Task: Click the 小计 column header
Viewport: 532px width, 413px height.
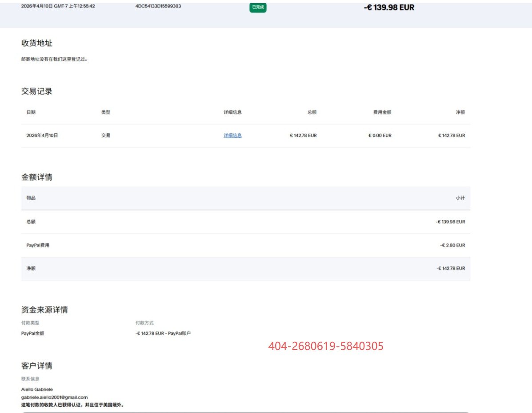Action: (x=460, y=198)
